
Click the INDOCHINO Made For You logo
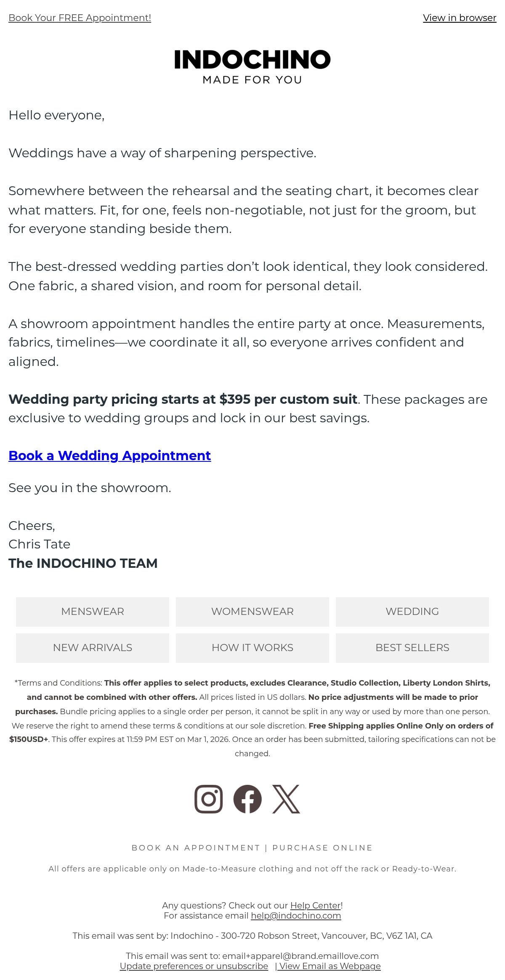[x=252, y=67]
